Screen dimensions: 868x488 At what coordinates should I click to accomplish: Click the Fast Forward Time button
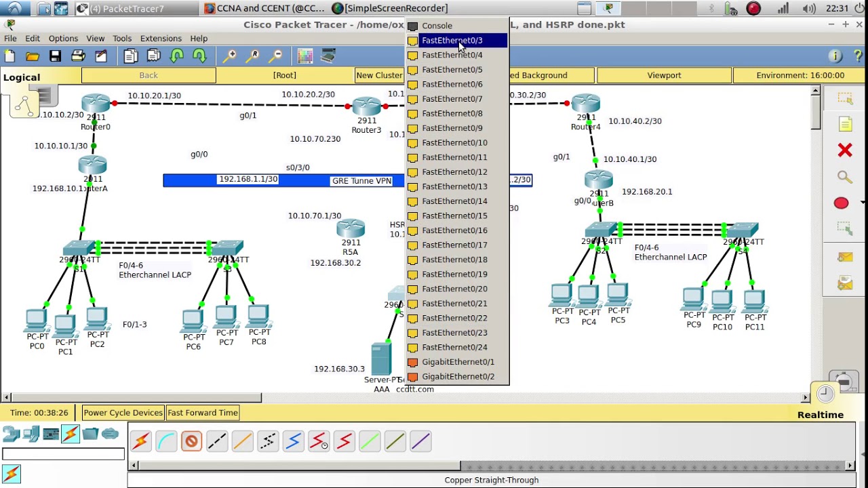click(x=202, y=413)
